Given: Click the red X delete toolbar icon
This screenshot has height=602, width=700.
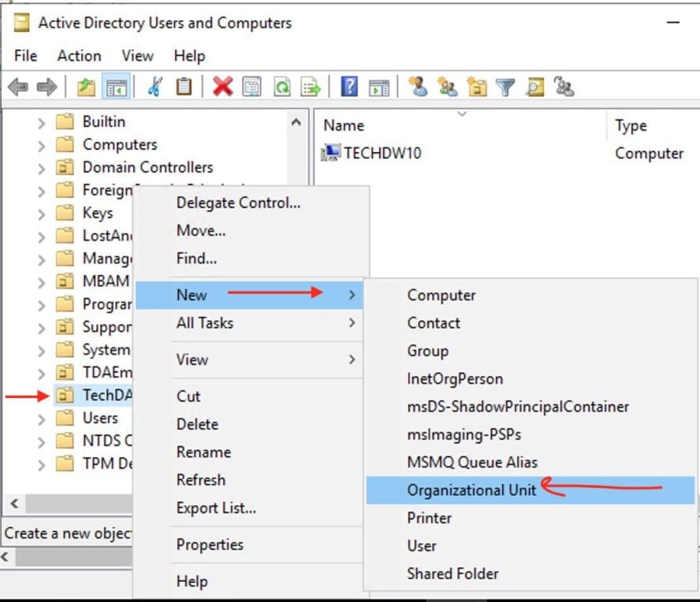Looking at the screenshot, I should point(221,87).
